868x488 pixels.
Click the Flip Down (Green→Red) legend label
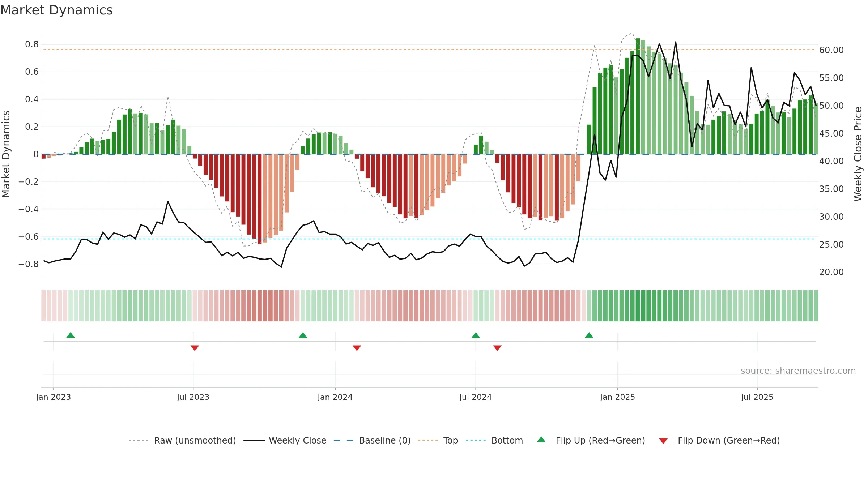click(729, 440)
